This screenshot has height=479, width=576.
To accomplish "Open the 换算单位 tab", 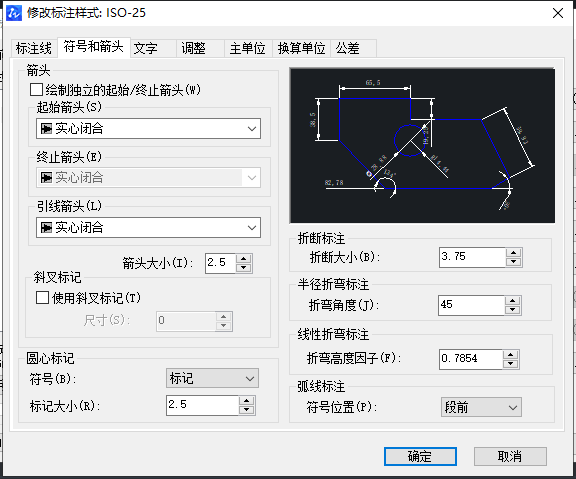I will (x=301, y=48).
